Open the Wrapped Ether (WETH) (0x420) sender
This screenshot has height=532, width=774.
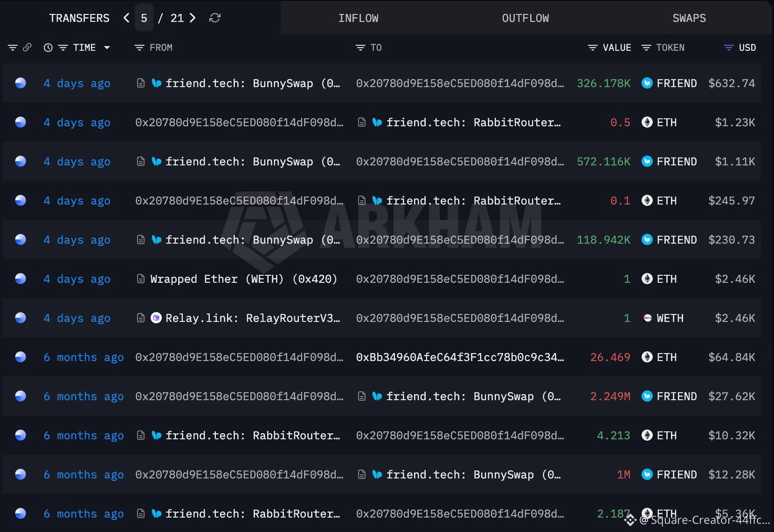tap(243, 279)
